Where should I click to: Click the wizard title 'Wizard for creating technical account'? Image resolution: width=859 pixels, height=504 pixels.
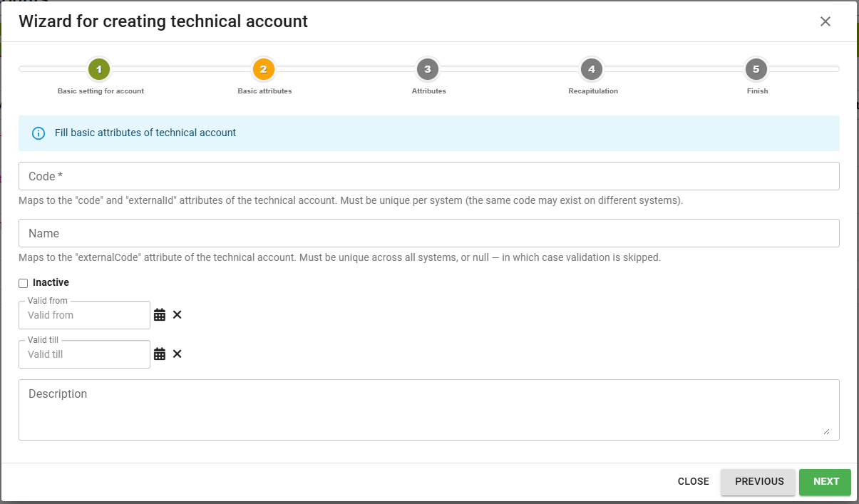pyautogui.click(x=163, y=21)
